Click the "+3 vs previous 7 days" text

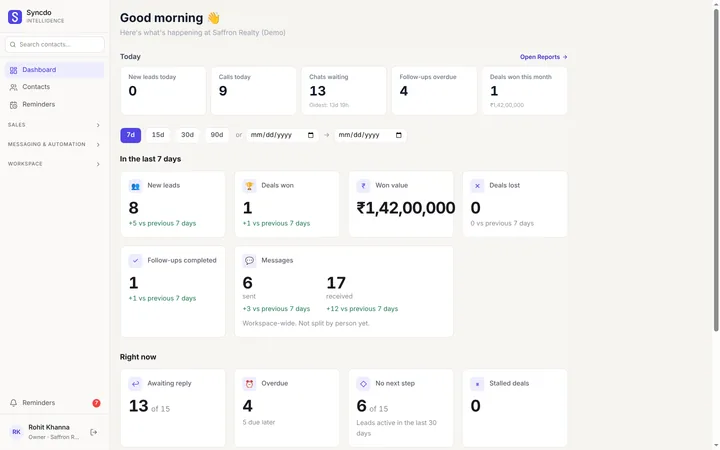276,309
